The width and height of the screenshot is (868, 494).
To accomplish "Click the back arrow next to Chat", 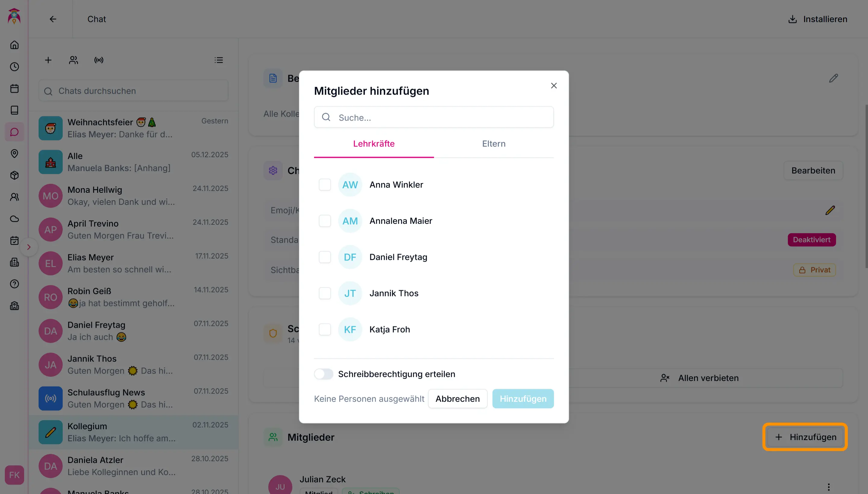I will 53,19.
